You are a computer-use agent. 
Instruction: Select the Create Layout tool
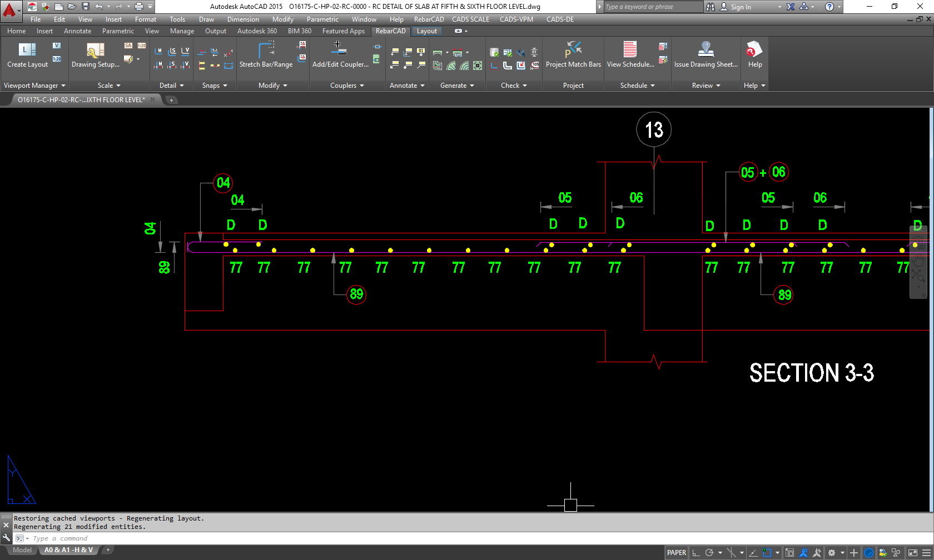(x=27, y=56)
